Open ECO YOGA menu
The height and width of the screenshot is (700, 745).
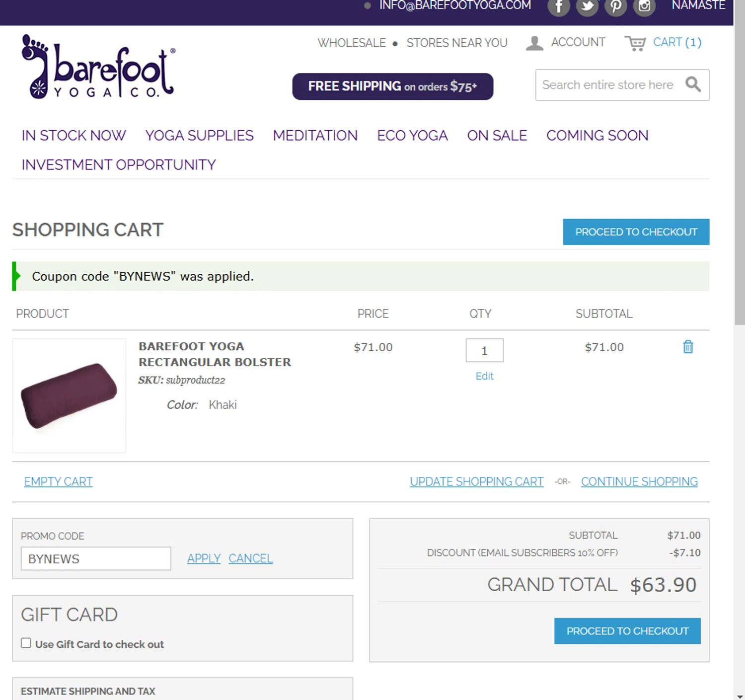(412, 136)
